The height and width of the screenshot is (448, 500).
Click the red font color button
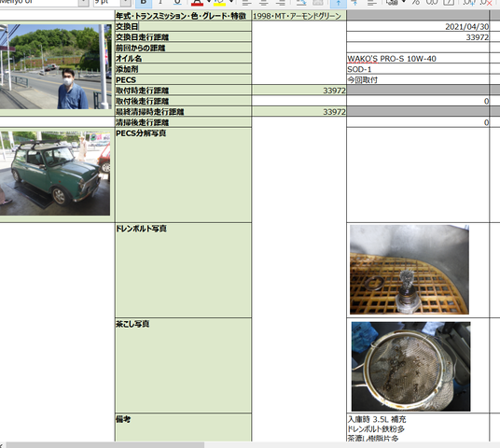pyautogui.click(x=197, y=3)
